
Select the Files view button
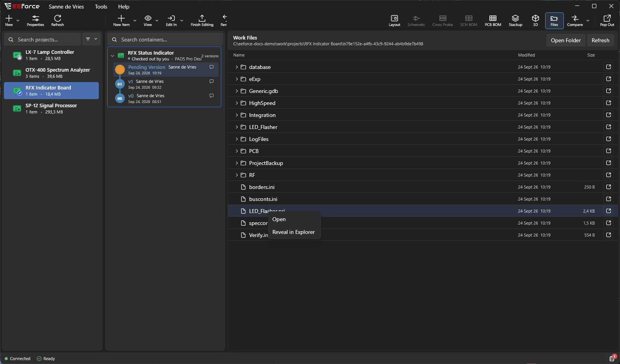click(x=554, y=21)
